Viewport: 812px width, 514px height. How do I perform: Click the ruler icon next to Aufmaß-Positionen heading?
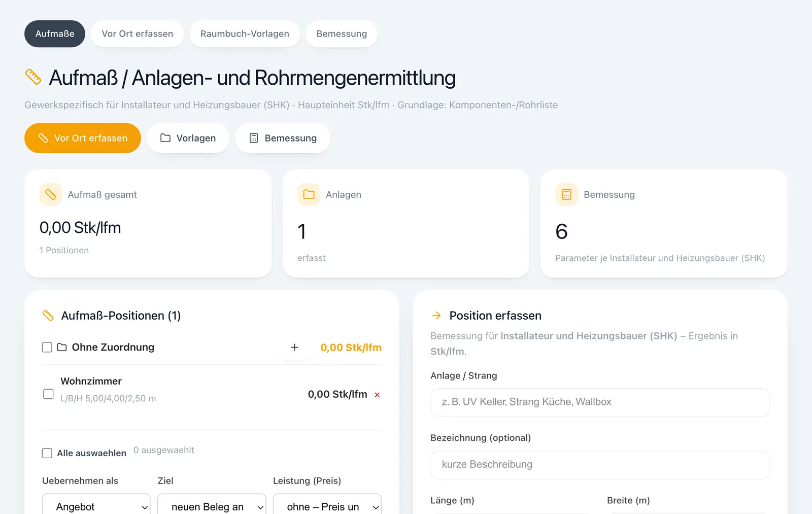[48, 316]
